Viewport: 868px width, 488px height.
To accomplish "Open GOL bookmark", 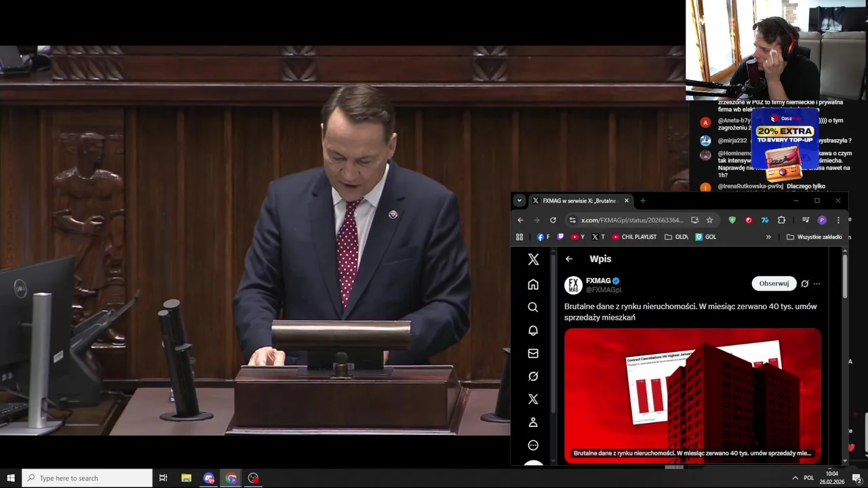I will pyautogui.click(x=706, y=237).
